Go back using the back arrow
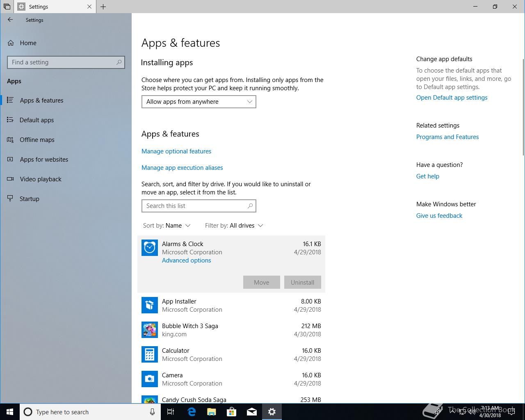525x420 pixels. point(10,20)
